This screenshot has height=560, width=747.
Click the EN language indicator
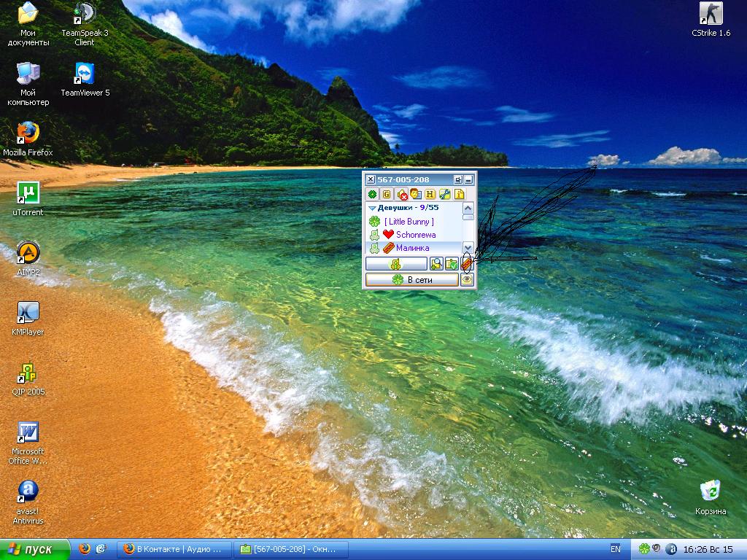616,549
